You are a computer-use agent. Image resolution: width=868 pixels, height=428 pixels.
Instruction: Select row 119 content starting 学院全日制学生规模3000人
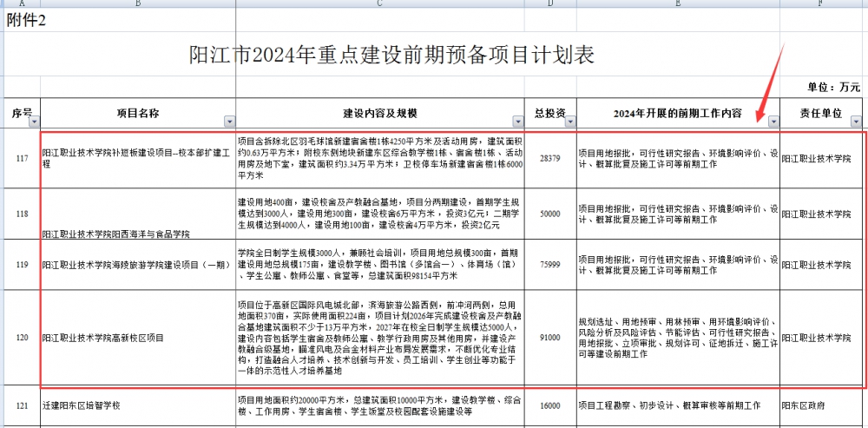tap(380, 265)
